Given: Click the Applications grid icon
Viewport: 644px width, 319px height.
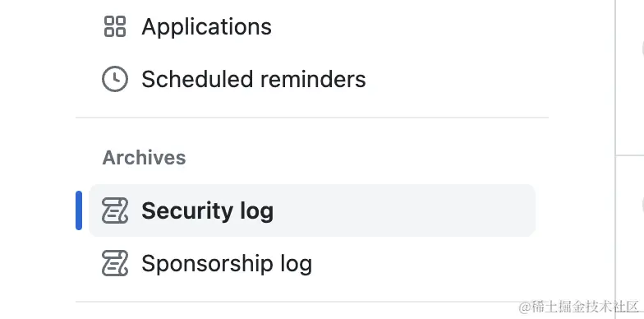Looking at the screenshot, I should point(115,26).
